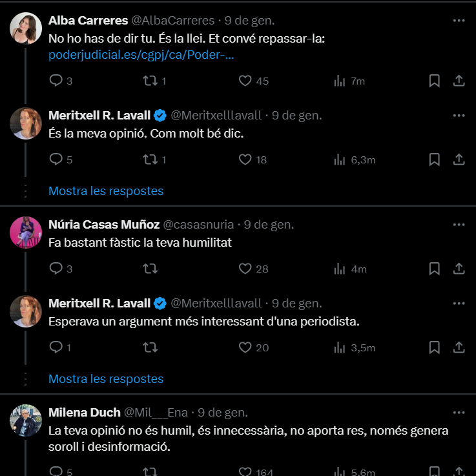
Task: Like Núria Casas Muñoz's tweet
Action: click(x=245, y=269)
